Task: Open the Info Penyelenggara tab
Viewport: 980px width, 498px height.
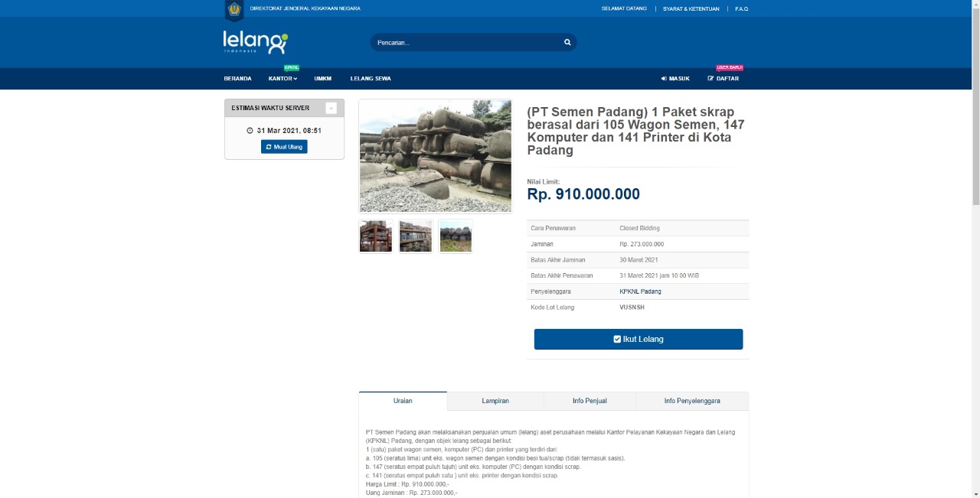Action: pos(692,401)
